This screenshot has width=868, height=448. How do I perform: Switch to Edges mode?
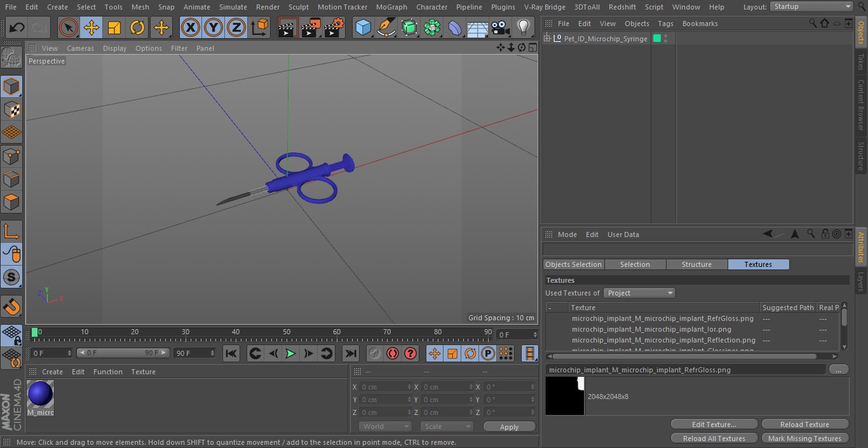tap(11, 179)
